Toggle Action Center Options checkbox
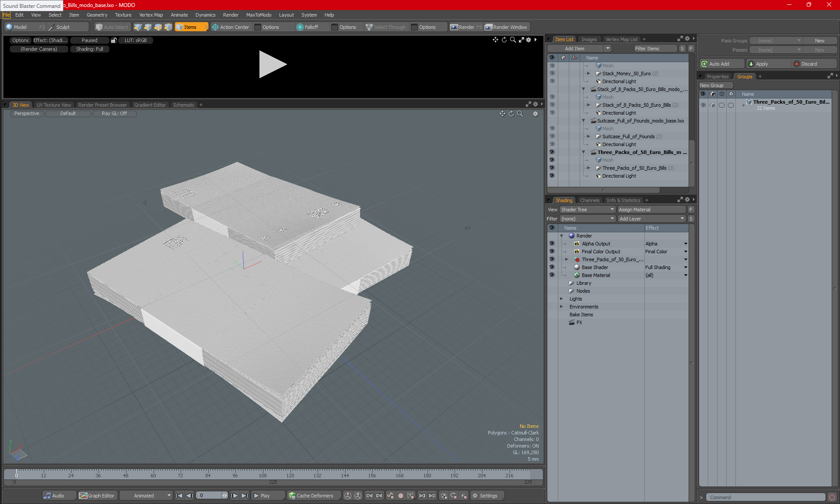Image resolution: width=840 pixels, height=504 pixels. pos(258,27)
